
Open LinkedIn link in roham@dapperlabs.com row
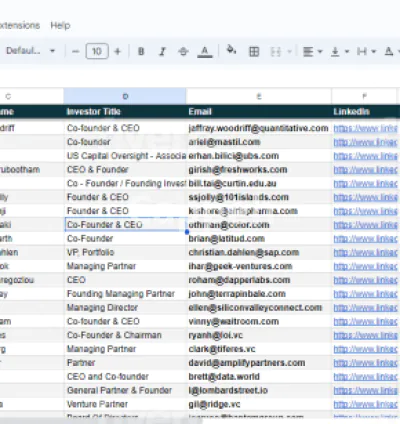point(365,280)
